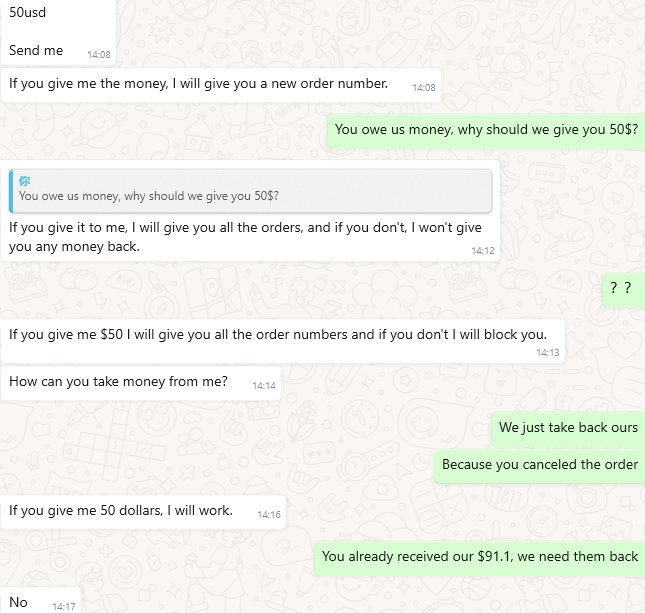Select the "We just take back ours" bubble
Screen dimensions: 645x613
point(568,428)
